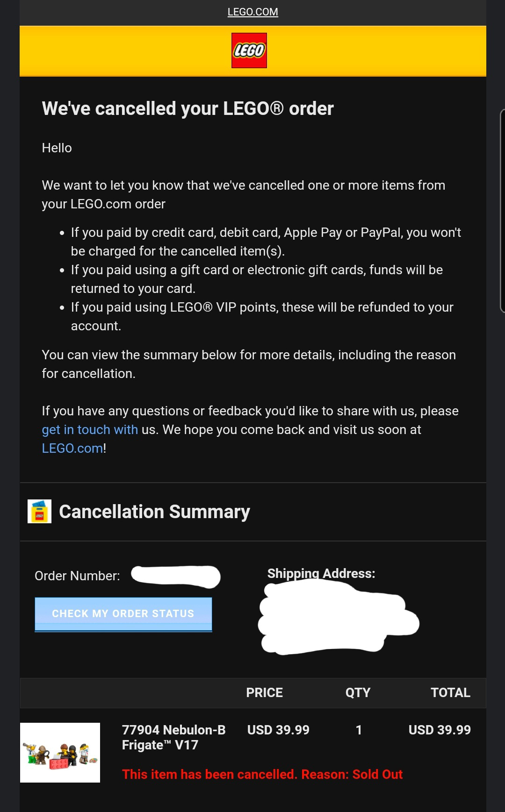Image resolution: width=505 pixels, height=812 pixels.
Task: Click the redacted Order Number value
Action: click(175, 576)
